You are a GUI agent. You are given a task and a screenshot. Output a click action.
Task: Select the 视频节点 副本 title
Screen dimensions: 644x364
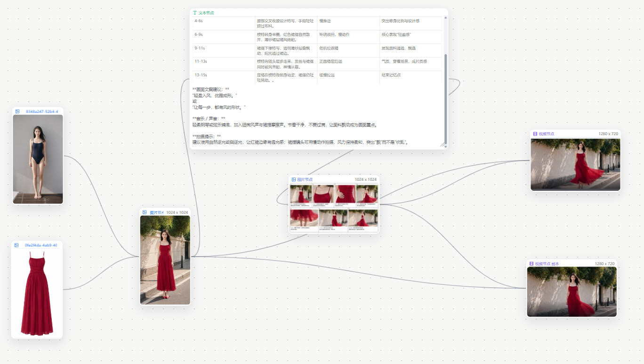(x=547, y=264)
